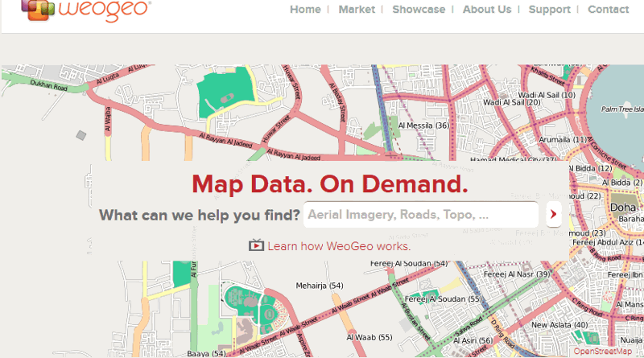The height and width of the screenshot is (358, 644).
Task: Click the Fereej Al Nasr (39) label
Action: [x=517, y=274]
